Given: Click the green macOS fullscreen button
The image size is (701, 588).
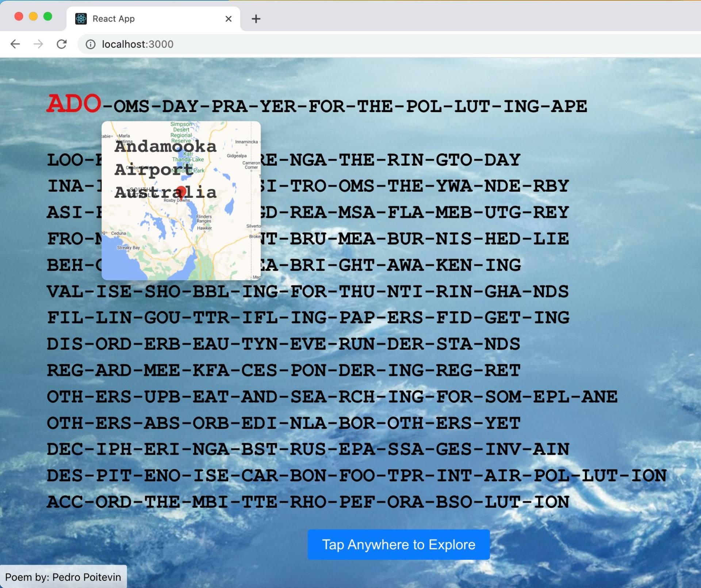Looking at the screenshot, I should coord(48,16).
